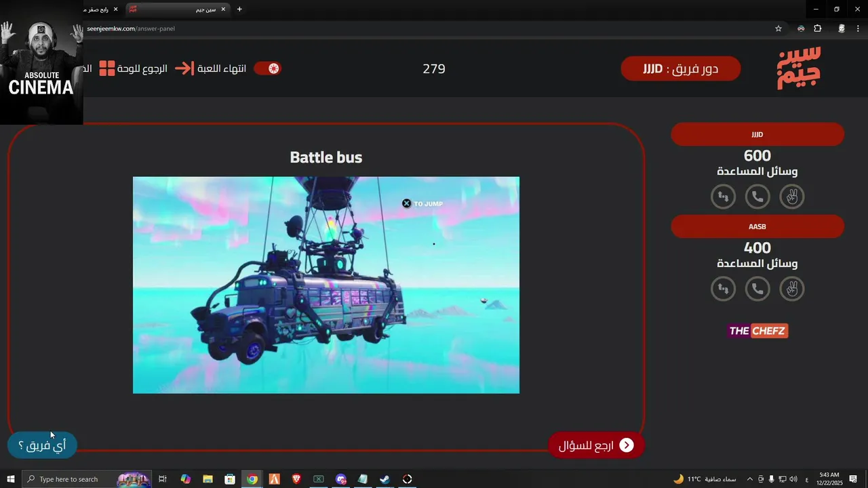This screenshot has width=868, height=488.
Task: Open the browser extensions puzzle icon
Action: coord(817,28)
